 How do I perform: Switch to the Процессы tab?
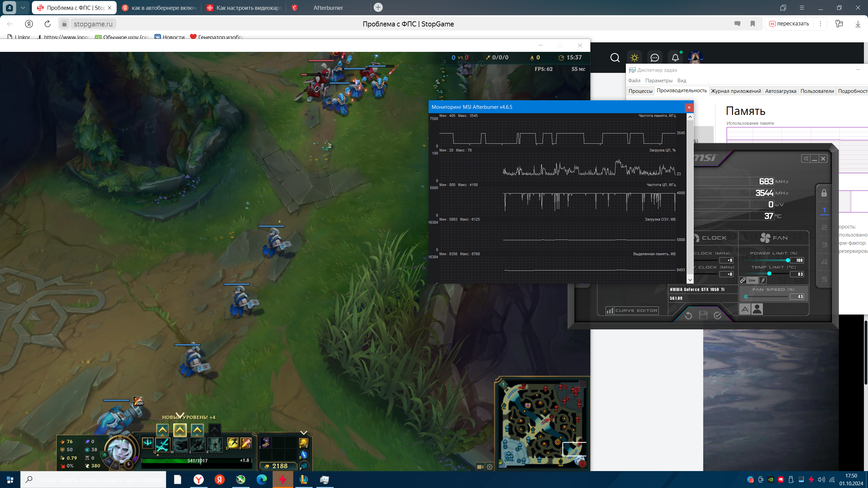coord(640,91)
